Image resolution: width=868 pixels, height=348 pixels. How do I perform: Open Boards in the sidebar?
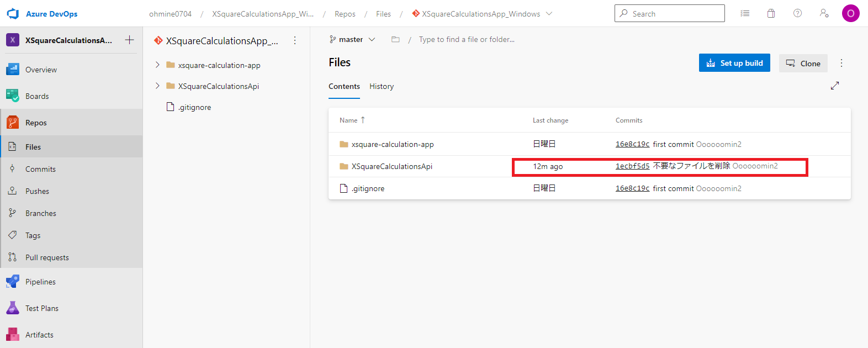(71, 96)
